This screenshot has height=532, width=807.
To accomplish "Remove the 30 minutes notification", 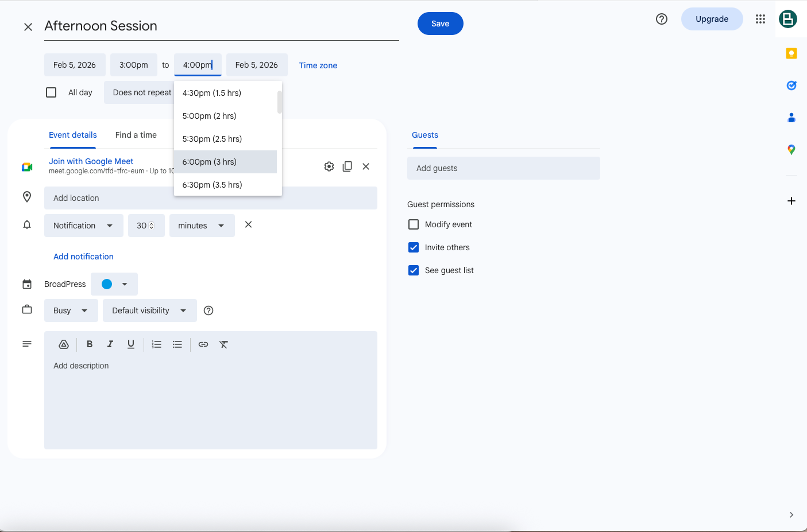I will [248, 224].
